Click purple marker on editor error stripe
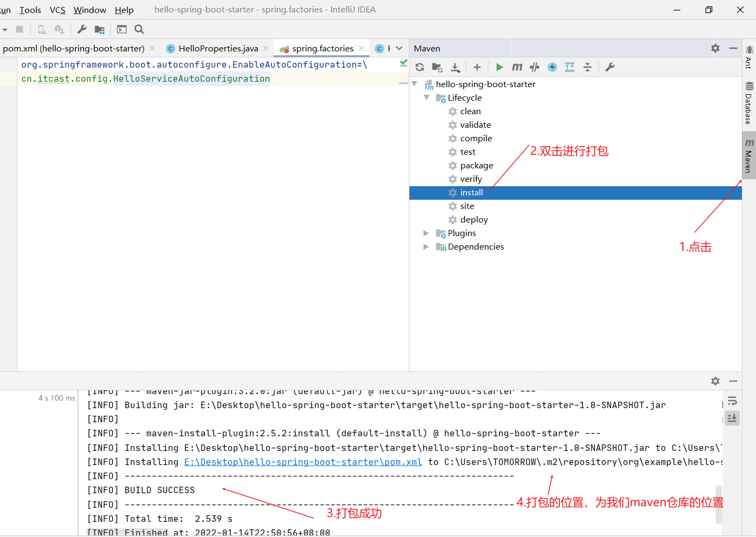The height and width of the screenshot is (537, 756). point(403,83)
